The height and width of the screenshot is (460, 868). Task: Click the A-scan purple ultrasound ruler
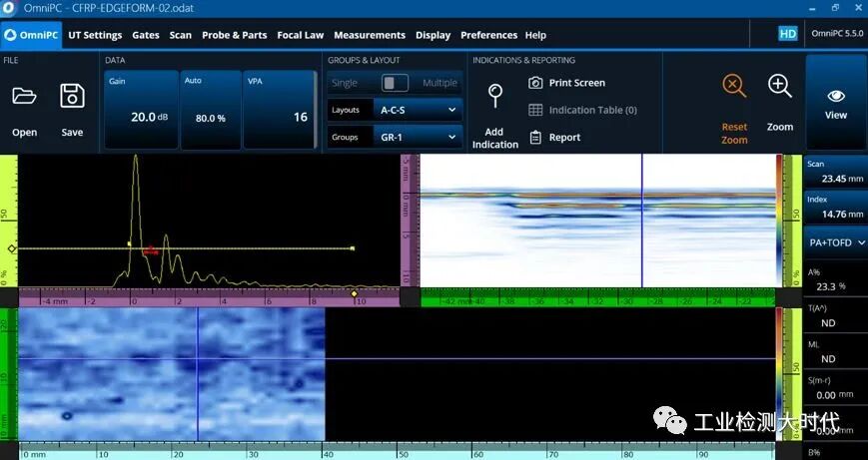(209, 297)
